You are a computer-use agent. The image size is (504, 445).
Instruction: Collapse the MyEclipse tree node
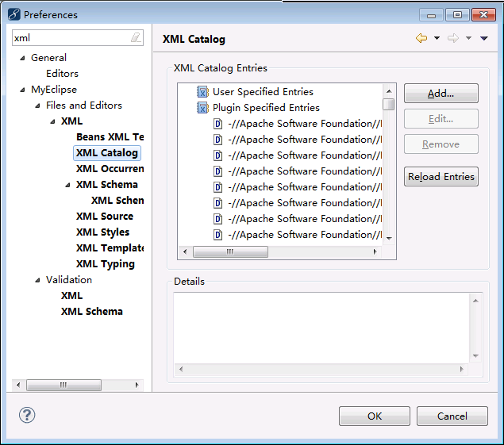(x=22, y=90)
